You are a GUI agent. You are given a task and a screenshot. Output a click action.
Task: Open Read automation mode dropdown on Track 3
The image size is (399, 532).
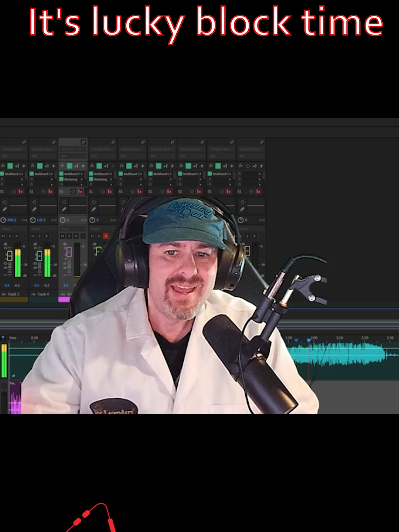14,229
